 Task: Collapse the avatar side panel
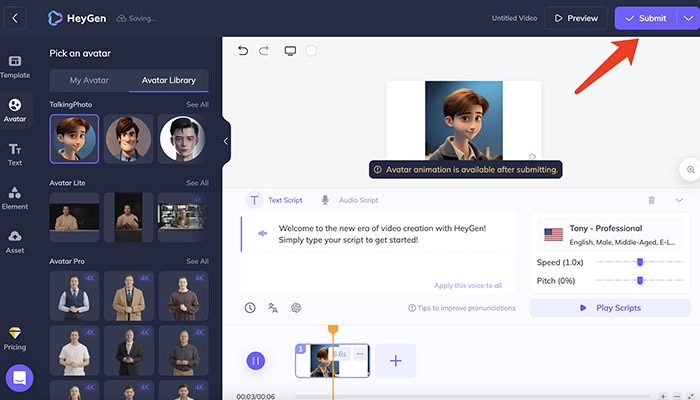226,141
